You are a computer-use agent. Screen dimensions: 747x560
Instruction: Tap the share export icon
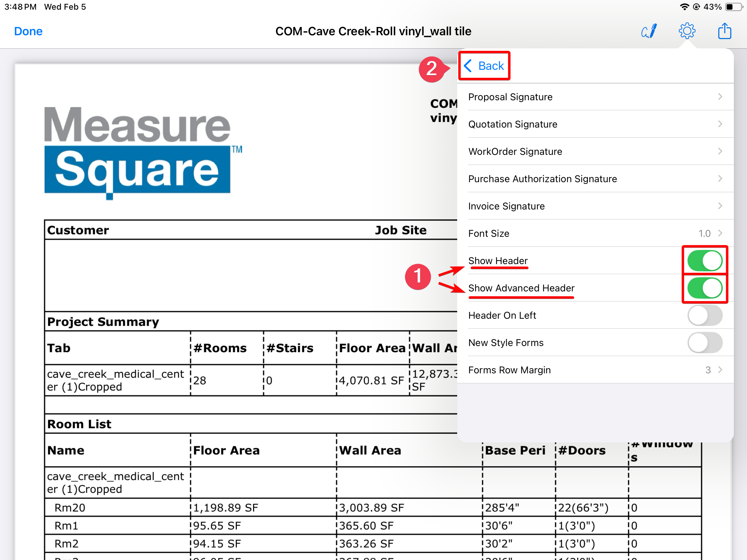pos(724,31)
